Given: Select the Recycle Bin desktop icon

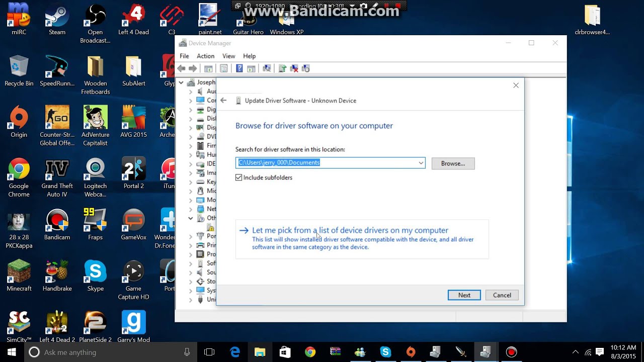Looking at the screenshot, I should pos(19,70).
